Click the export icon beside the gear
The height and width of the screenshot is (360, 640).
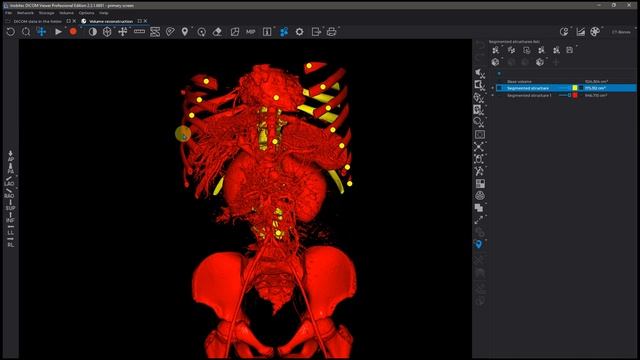(x=316, y=32)
